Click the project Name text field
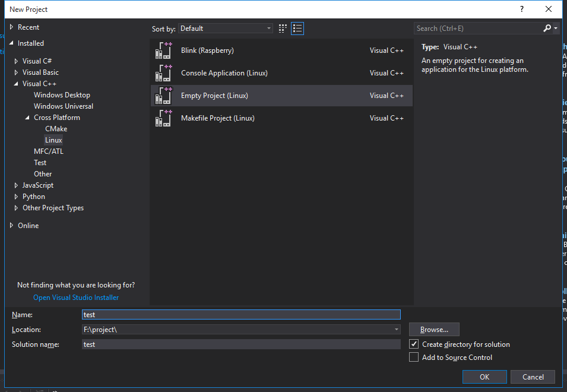The width and height of the screenshot is (567, 392). coord(241,315)
